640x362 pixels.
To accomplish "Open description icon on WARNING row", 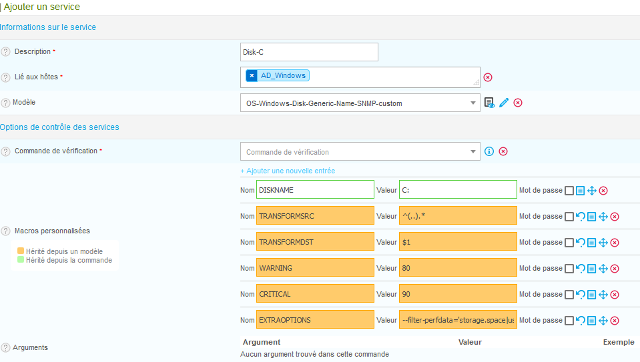I will coord(591,269).
